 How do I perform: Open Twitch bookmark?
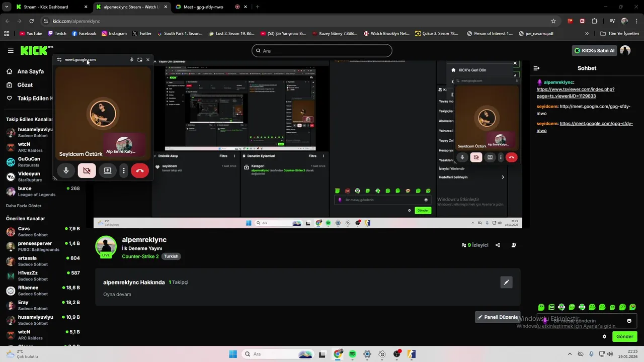pos(57,34)
